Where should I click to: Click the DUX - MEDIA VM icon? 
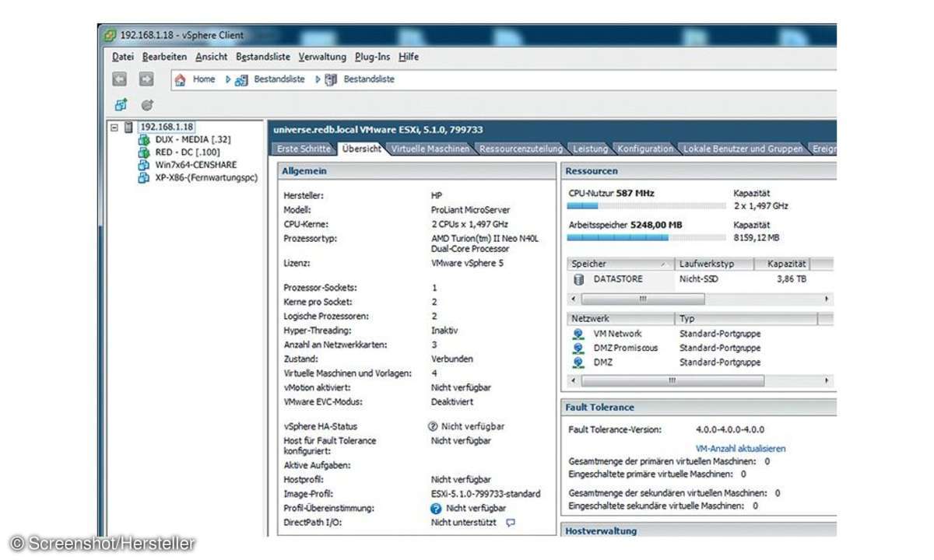click(143, 140)
